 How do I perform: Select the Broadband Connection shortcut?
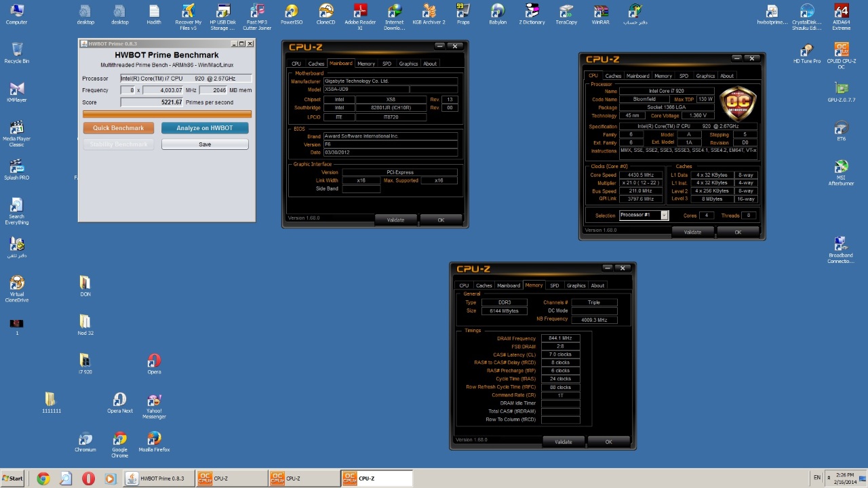(x=840, y=249)
